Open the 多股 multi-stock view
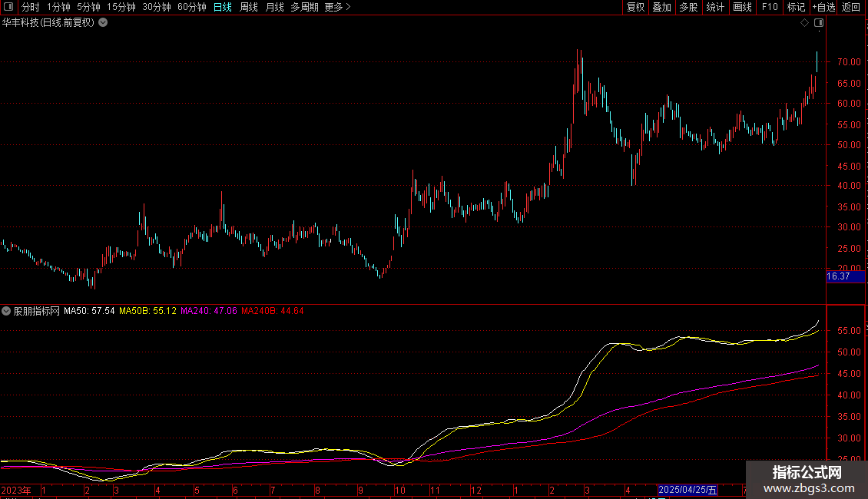Screen dimensions: 868x499 [688, 7]
